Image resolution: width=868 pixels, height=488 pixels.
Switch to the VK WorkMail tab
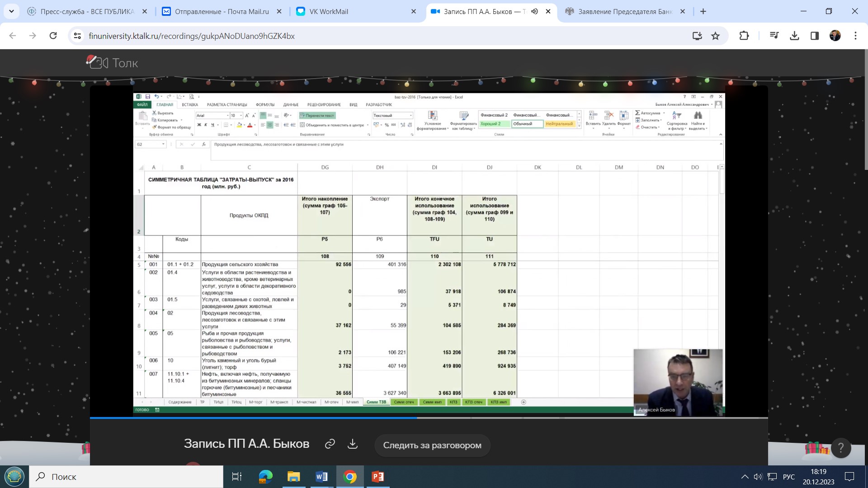(x=329, y=12)
